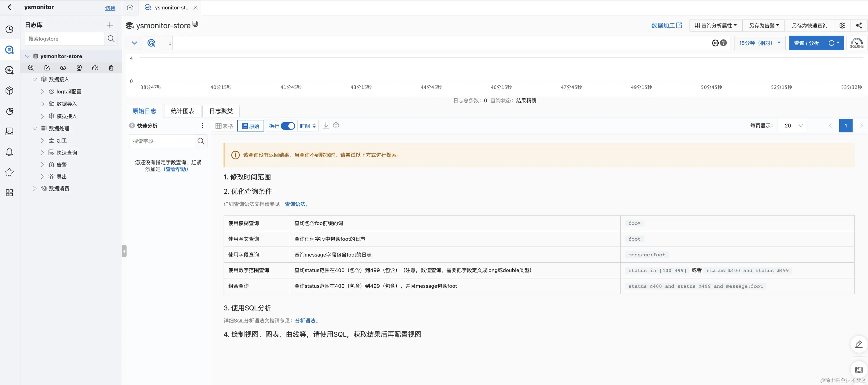
Task: Click the 查询 / 分析 button
Action: point(806,43)
